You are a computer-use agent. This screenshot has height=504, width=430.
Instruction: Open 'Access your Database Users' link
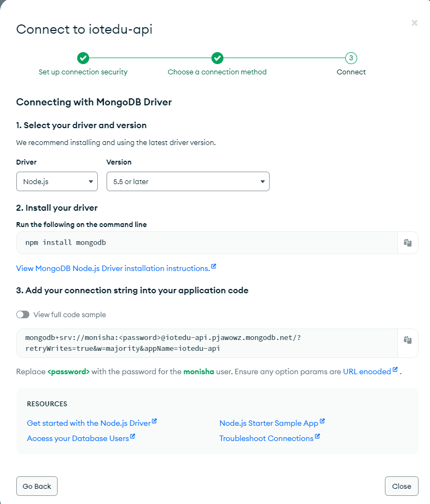[x=78, y=438]
